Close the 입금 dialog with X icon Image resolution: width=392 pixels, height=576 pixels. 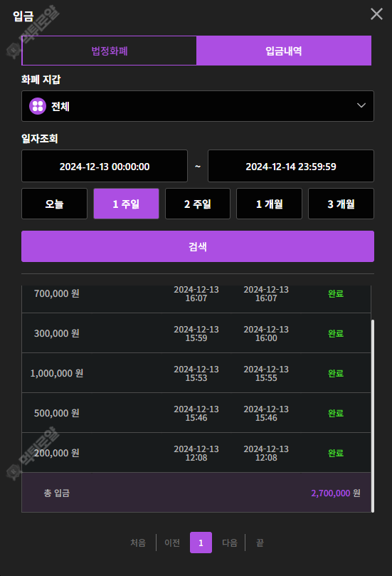(376, 14)
